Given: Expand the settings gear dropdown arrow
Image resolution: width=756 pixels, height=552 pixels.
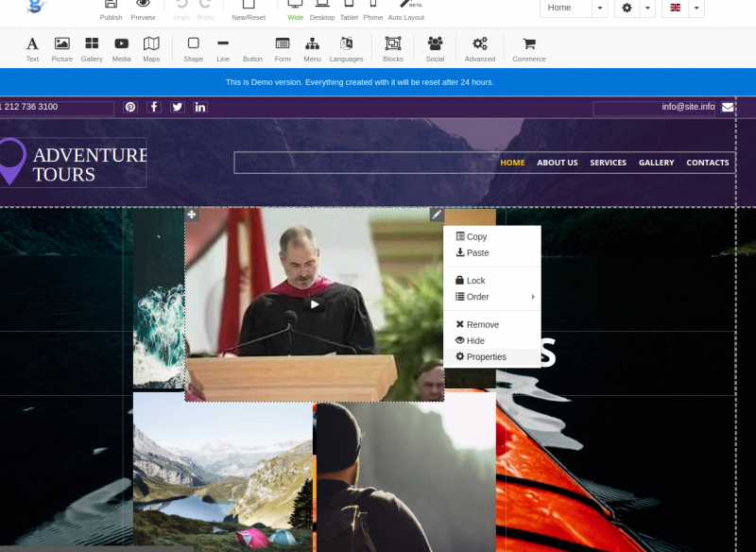Looking at the screenshot, I should click(647, 8).
